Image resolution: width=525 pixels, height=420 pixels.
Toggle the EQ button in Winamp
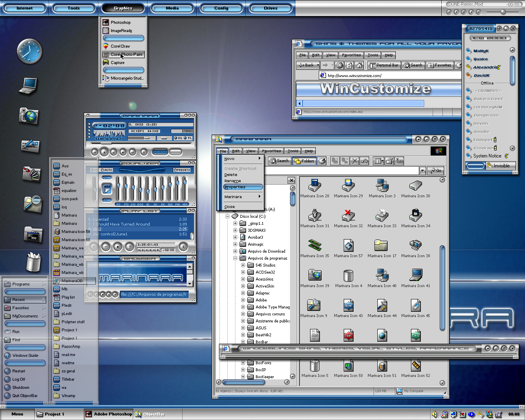tap(178, 138)
